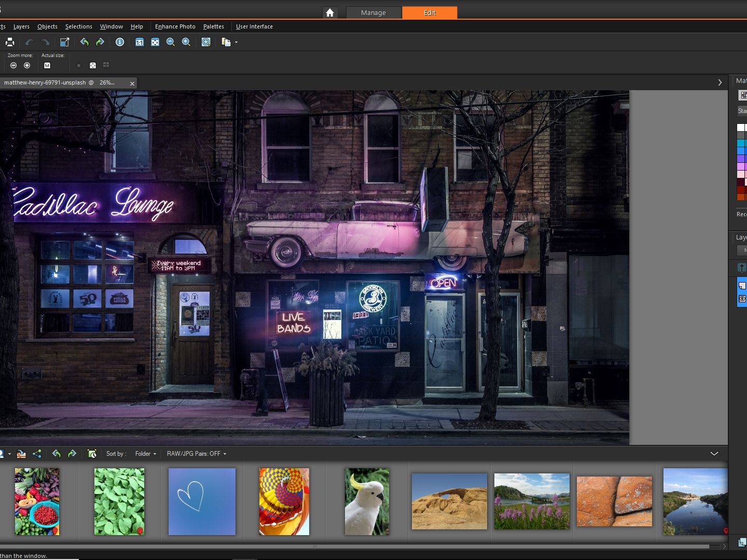747x560 pixels.
Task: Open the organizer toolbar's leftmost dropdown arrow
Action: (9, 454)
